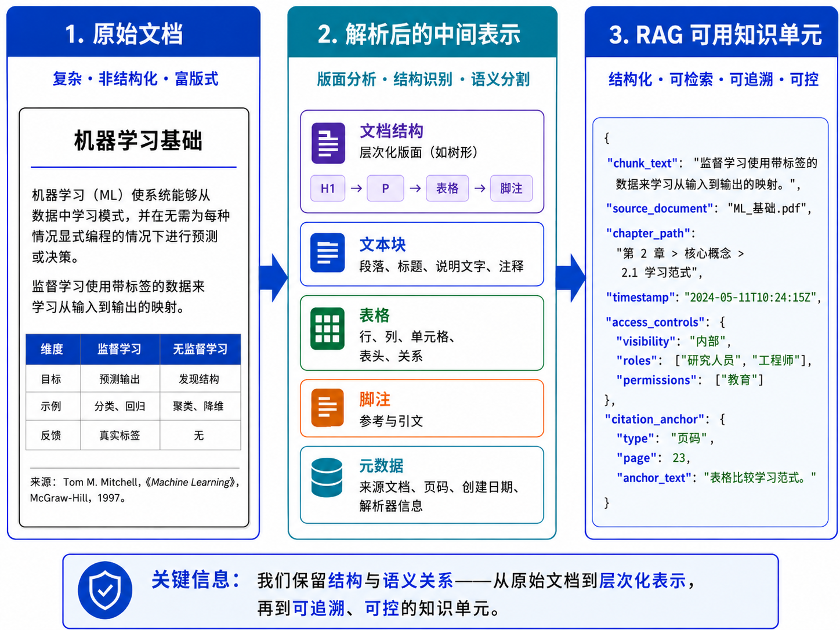Select the 维度 table header cell
Screen dimensions: 840x630
coord(53,349)
